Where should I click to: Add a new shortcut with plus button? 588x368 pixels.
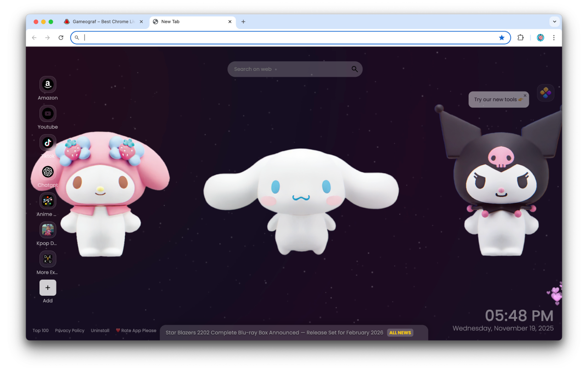point(48,287)
